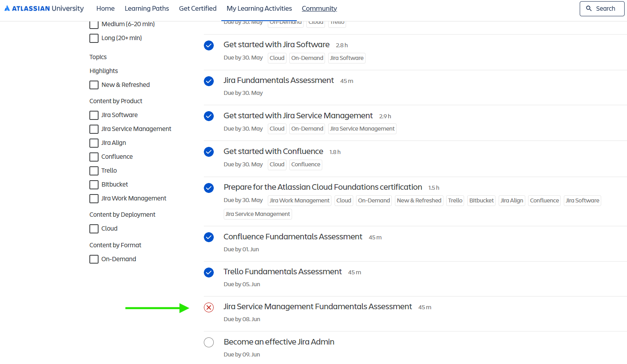Click the checkmark next to Get started with Jira Service Management
The width and height of the screenshot is (627, 364).
[209, 116]
